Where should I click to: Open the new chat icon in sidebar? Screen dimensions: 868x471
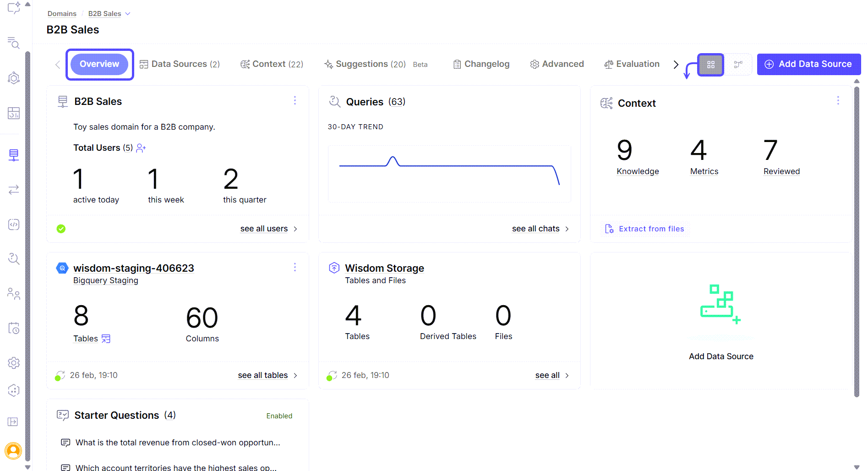(14, 8)
